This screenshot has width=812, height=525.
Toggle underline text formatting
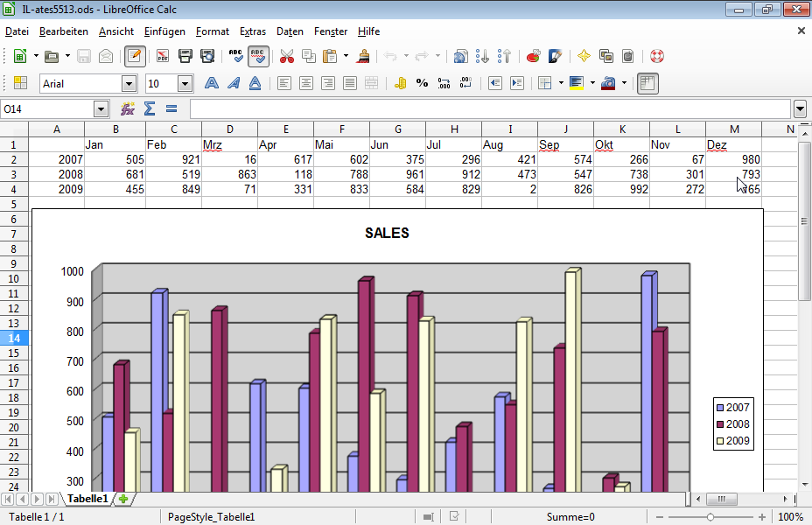pos(255,83)
